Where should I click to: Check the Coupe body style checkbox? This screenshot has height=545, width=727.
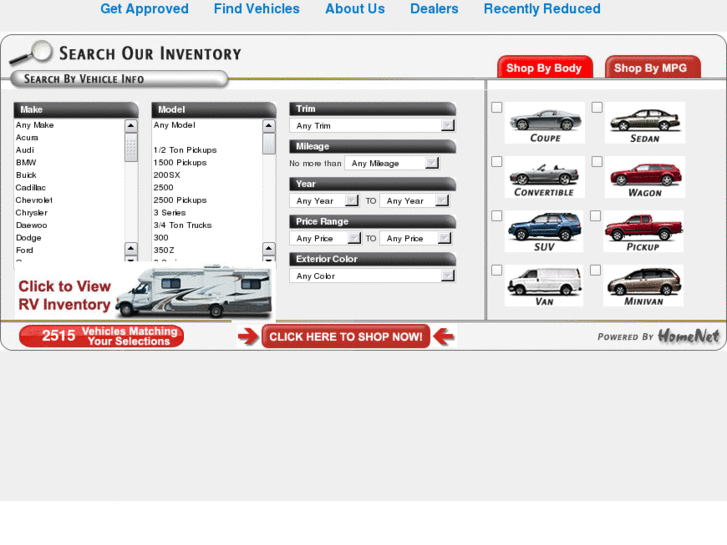(497, 108)
